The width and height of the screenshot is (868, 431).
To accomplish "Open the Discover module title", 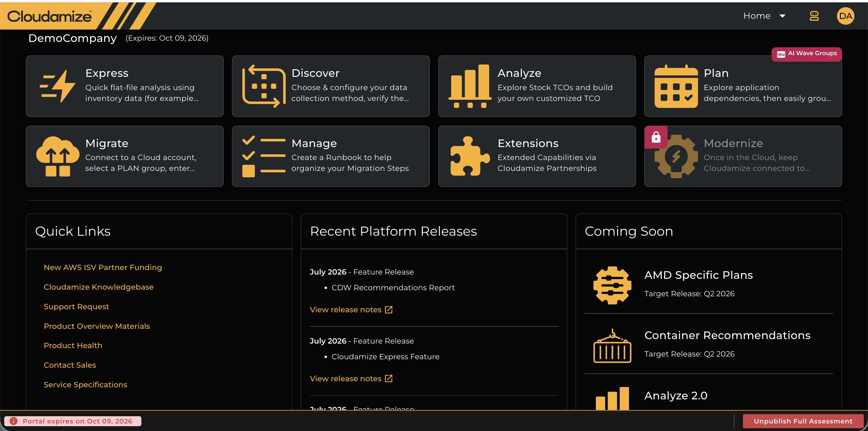I will [315, 73].
